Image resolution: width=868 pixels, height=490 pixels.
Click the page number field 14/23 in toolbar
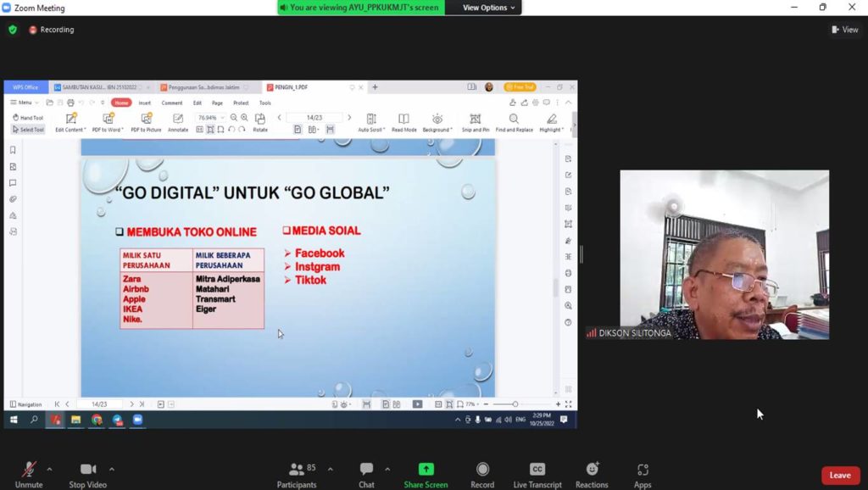(314, 117)
